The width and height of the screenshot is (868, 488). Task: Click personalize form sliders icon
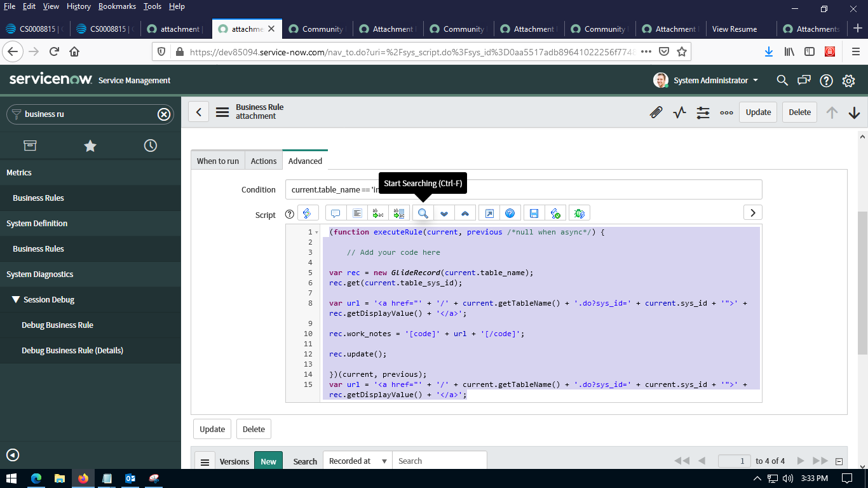[703, 112]
